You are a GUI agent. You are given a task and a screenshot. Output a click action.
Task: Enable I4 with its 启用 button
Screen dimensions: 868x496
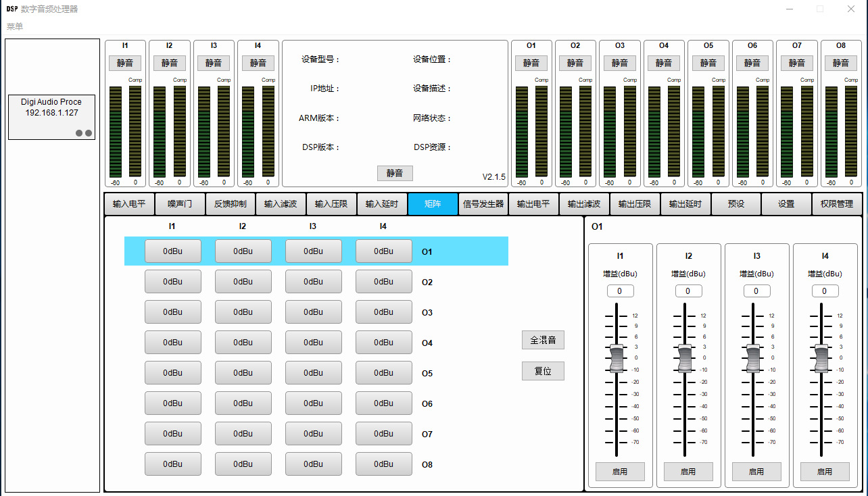825,472
